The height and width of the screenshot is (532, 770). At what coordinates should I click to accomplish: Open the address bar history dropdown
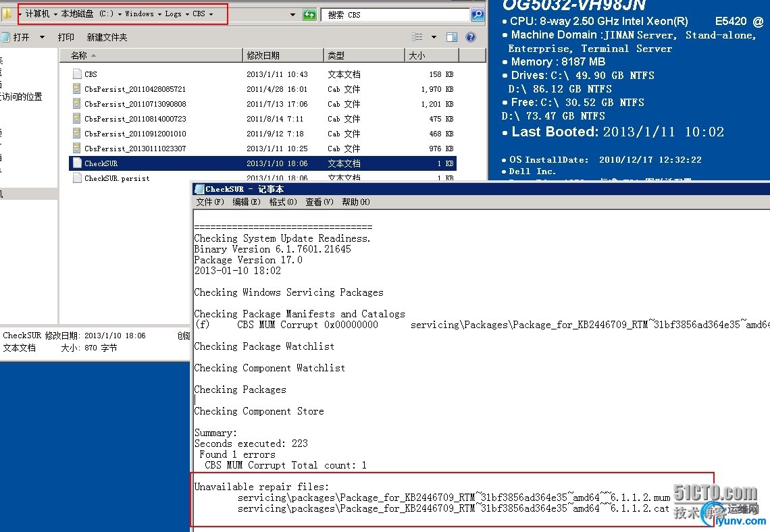292,15
